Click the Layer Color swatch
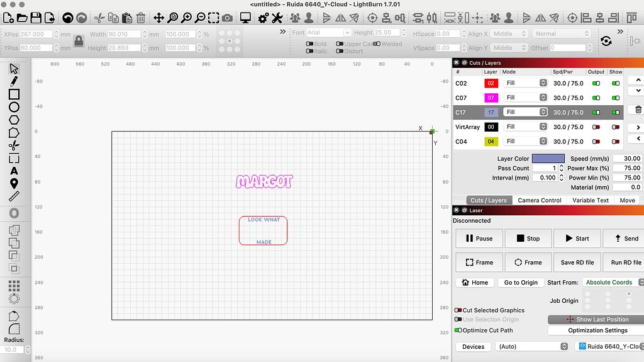The width and height of the screenshot is (644, 362). [x=548, y=159]
